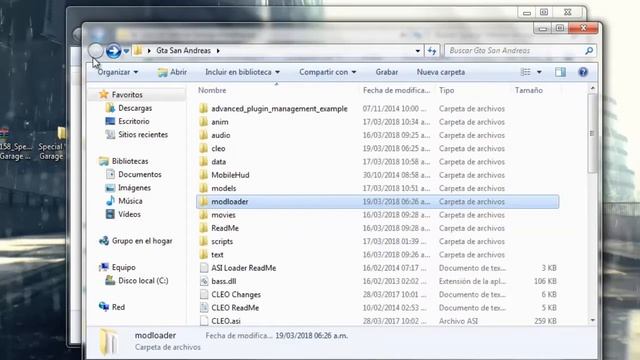Open the Imágenes library

134,188
